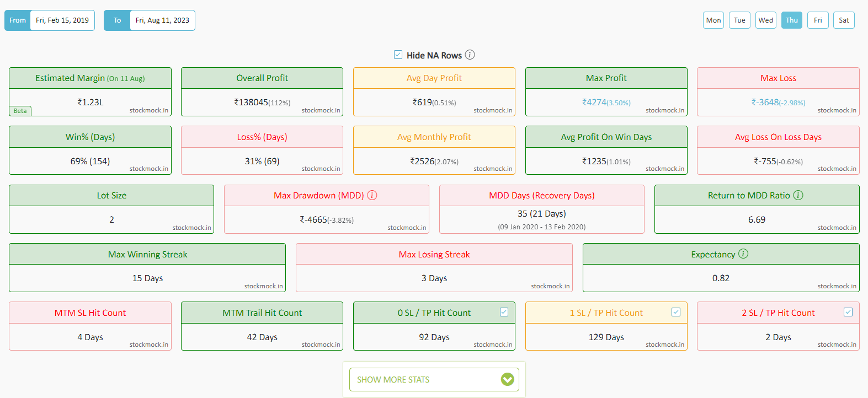Click Lot Size card header

pos(111,196)
